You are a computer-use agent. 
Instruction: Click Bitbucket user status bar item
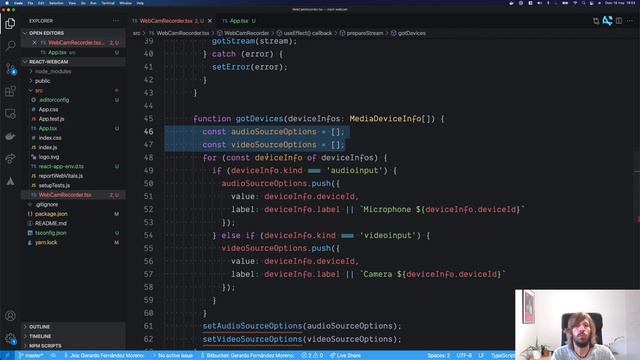248,356
